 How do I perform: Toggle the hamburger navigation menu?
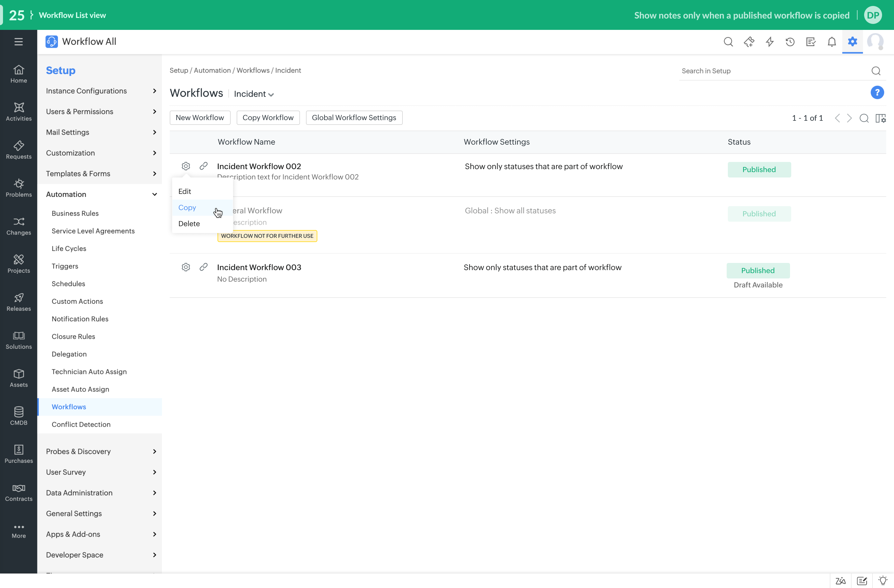click(x=19, y=42)
